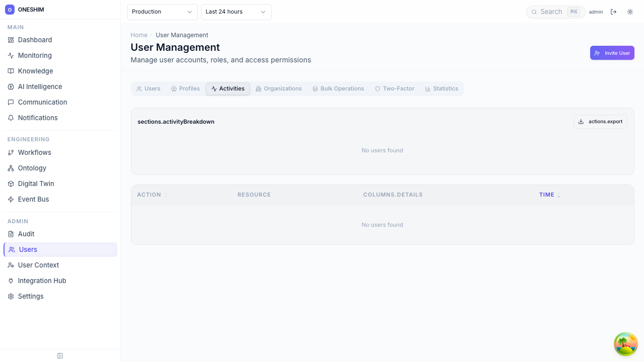Image resolution: width=644 pixels, height=362 pixels.
Task: Open the Ontology section
Action: pos(32,168)
